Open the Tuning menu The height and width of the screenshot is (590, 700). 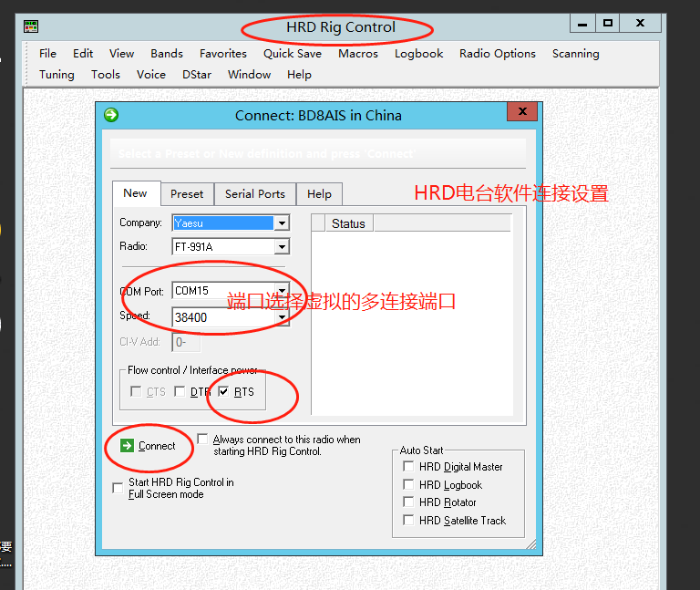pos(57,75)
